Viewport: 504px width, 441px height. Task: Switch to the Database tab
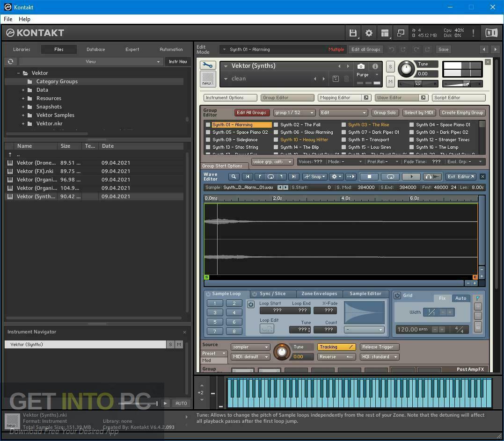pyautogui.click(x=96, y=50)
